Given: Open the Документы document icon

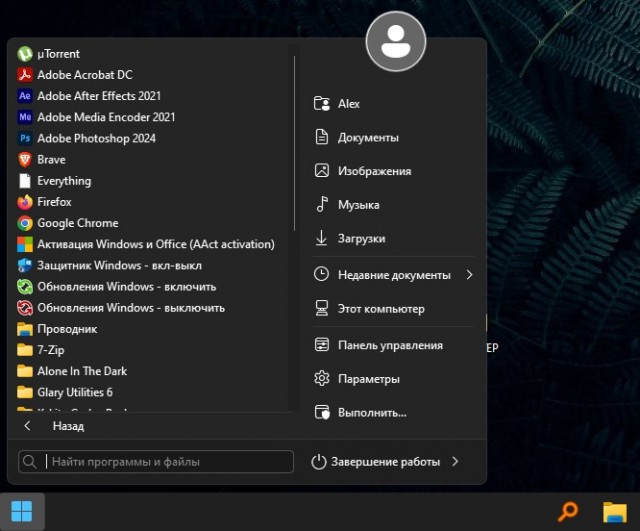Looking at the screenshot, I should (322, 137).
